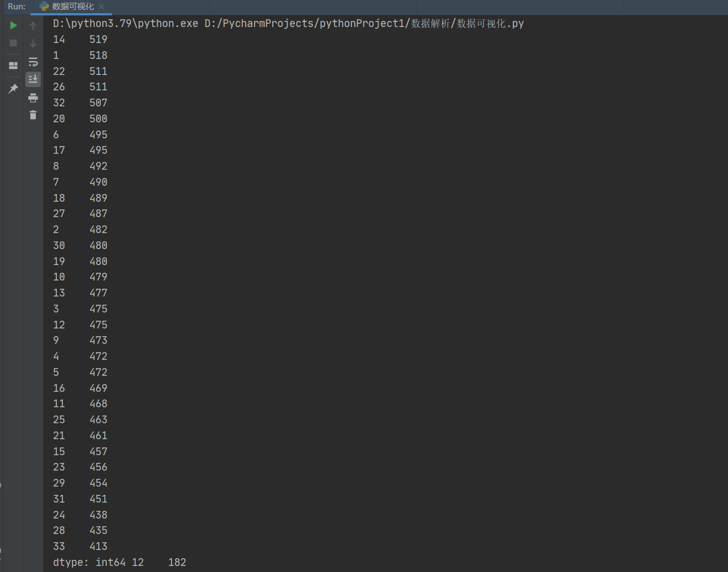Click the output row '13 477'
Viewport: 728px width, 572px height.
tap(80, 293)
